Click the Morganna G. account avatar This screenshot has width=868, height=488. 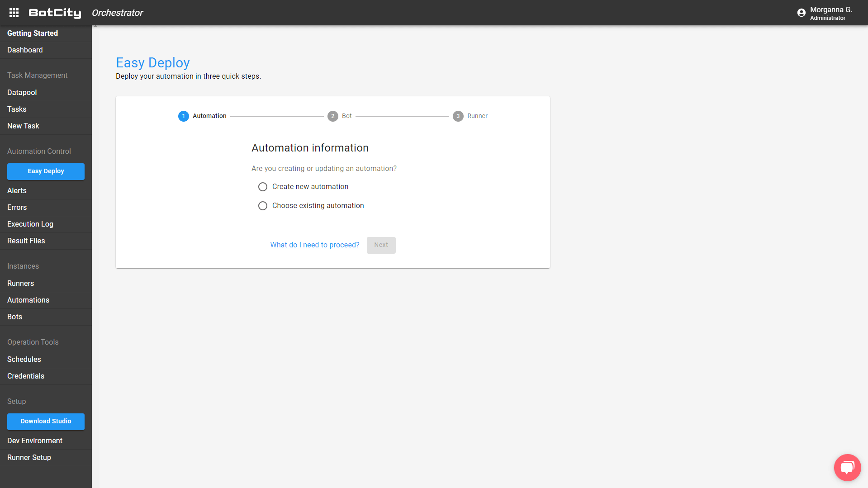click(x=801, y=13)
